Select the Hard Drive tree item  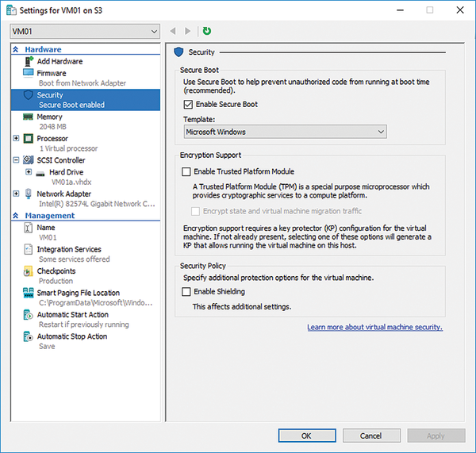pos(66,171)
